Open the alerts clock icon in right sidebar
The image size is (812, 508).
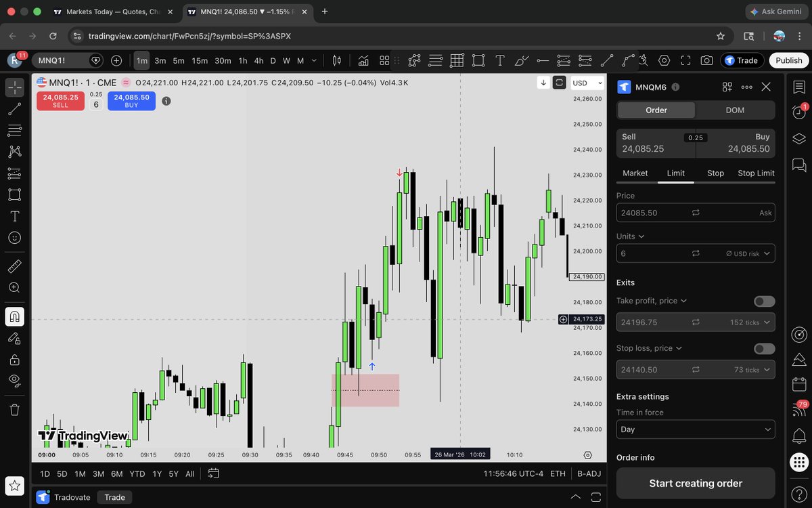tap(799, 113)
